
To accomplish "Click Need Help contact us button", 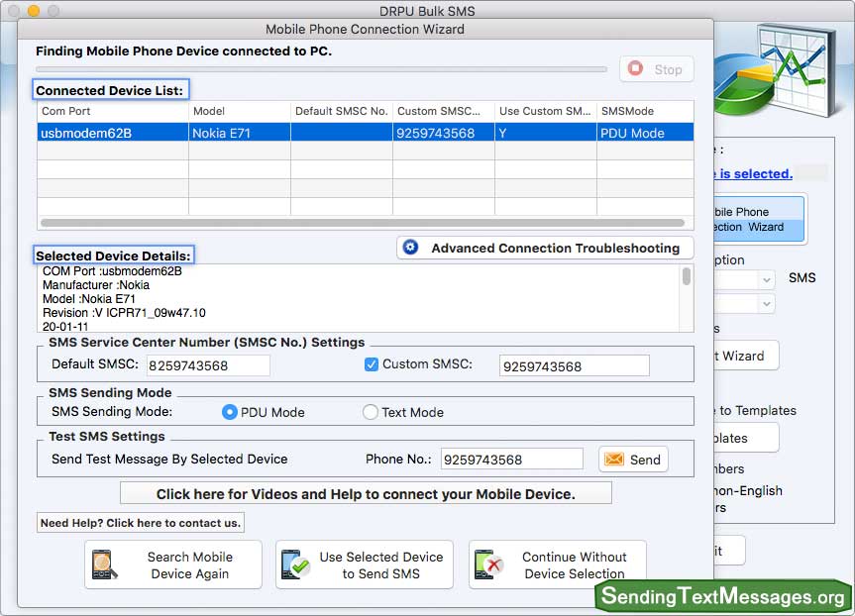I will coord(140,523).
